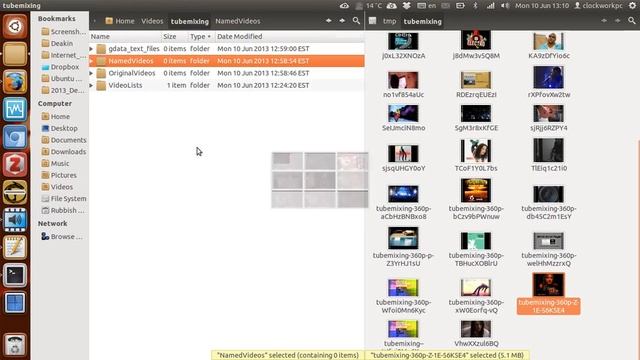640x360 pixels.
Task: Select tubemixing in left path bar
Action: point(190,21)
